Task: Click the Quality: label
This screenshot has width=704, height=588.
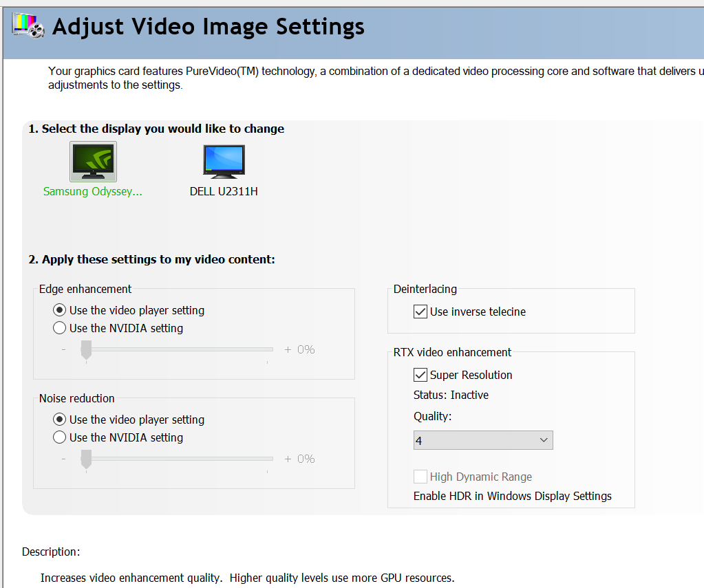Action: [432, 417]
